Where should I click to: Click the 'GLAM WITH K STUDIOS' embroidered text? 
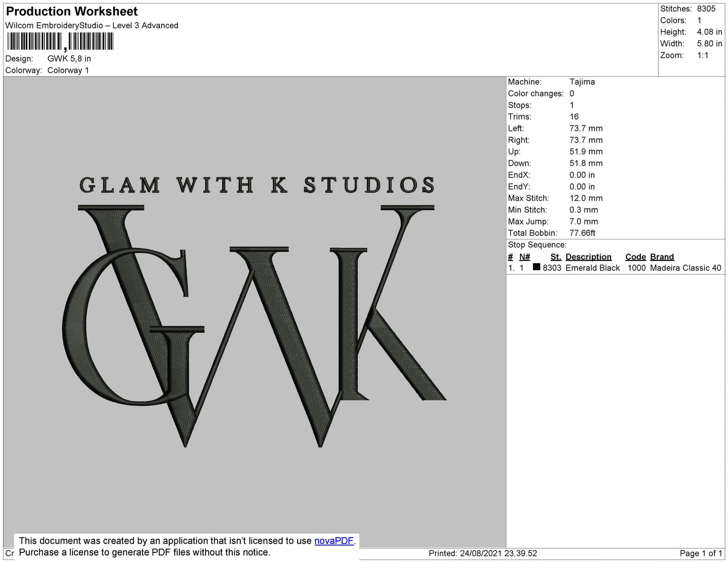tap(257, 185)
